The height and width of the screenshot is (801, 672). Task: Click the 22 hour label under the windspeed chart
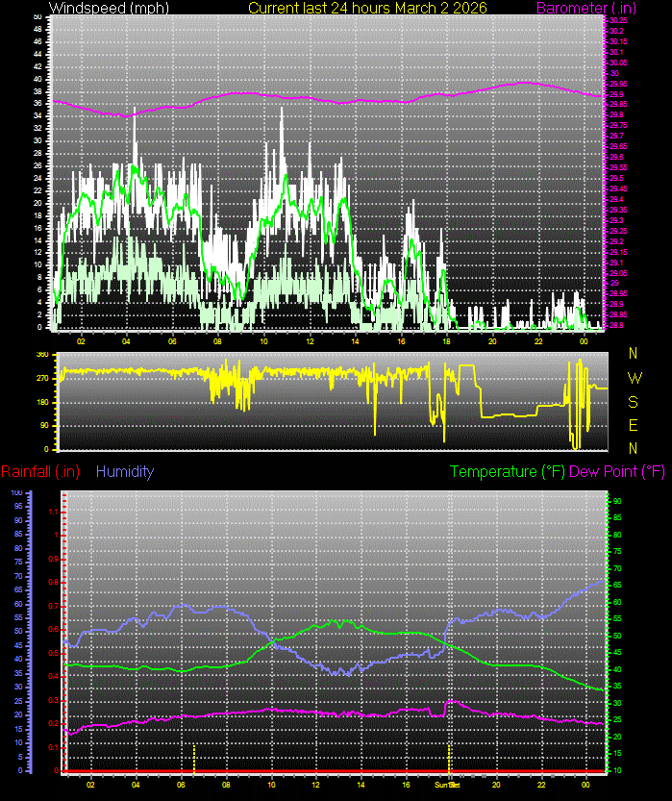[538, 340]
